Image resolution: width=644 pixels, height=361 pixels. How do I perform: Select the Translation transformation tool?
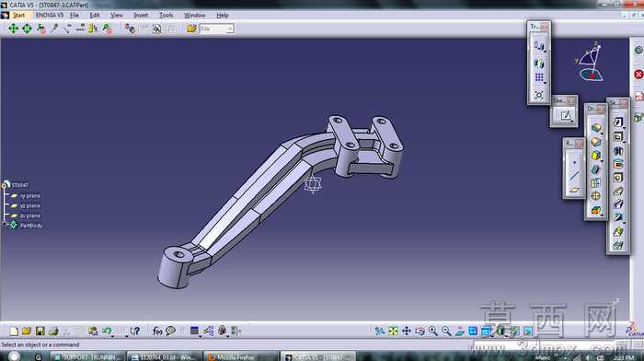point(539,46)
